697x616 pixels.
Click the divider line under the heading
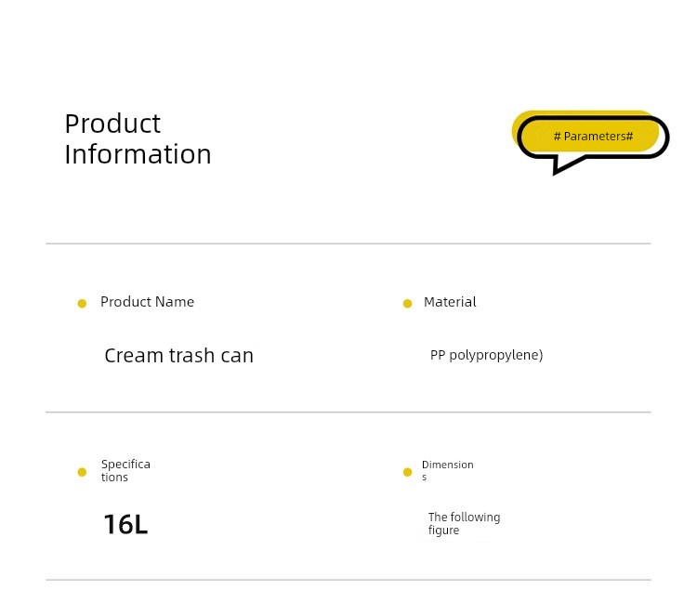(348, 243)
